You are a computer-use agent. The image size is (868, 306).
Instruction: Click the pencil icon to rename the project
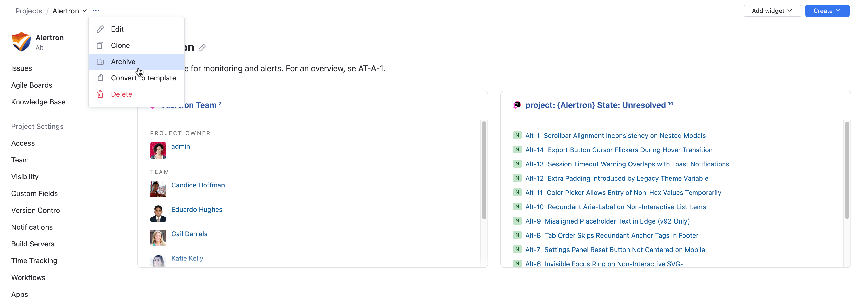coord(202,48)
